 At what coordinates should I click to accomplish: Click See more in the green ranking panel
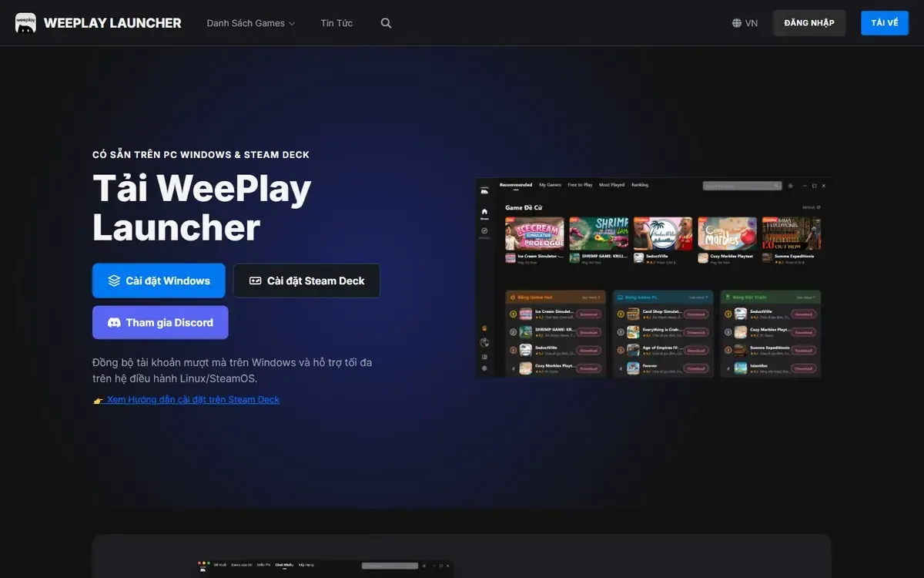point(806,297)
